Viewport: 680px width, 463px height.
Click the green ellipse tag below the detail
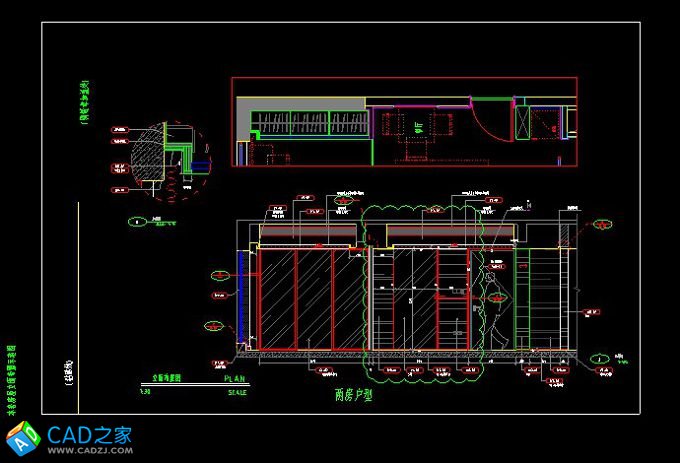[x=135, y=222]
